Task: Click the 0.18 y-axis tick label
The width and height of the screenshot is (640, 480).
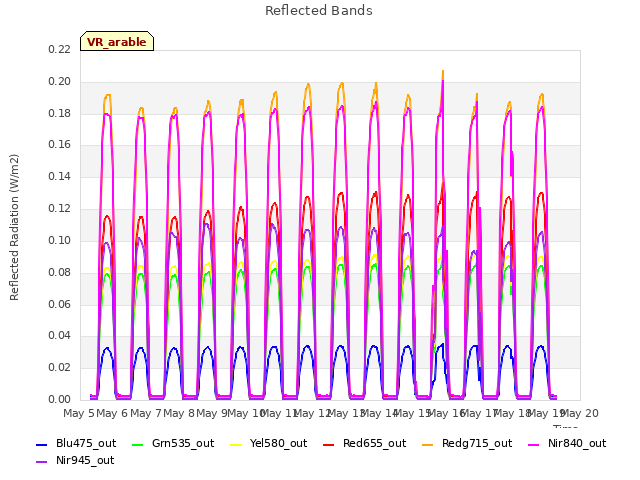Action: pos(60,113)
